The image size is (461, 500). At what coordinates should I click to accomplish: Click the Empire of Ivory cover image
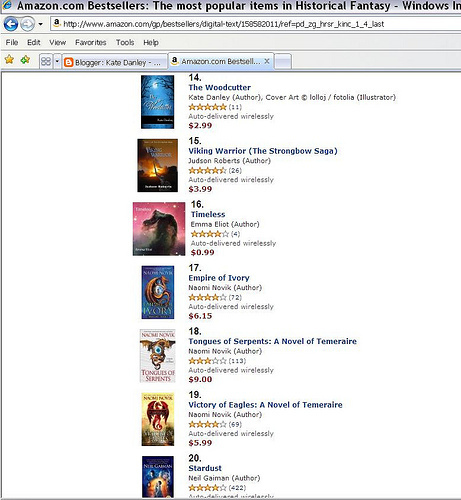point(158,292)
